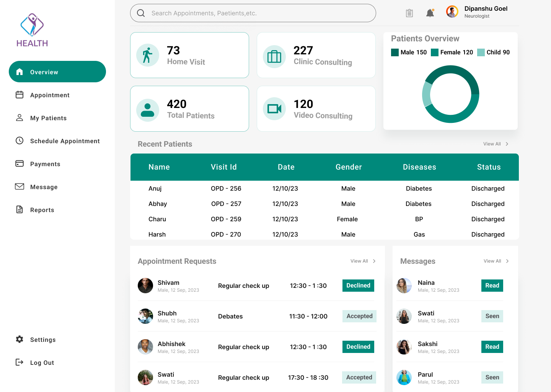Screen dimensions: 551x392
Task: Click the notification bell icon
Action: point(430,13)
